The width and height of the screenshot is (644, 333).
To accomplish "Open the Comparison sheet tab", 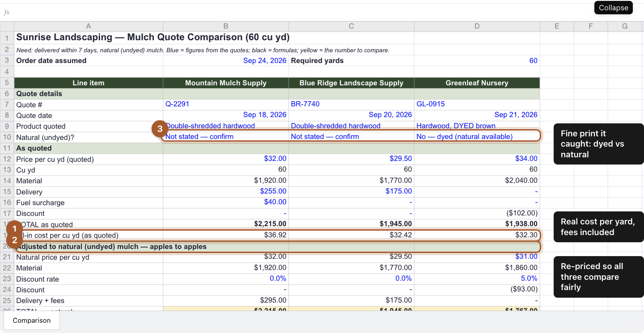I will pos(32,320).
